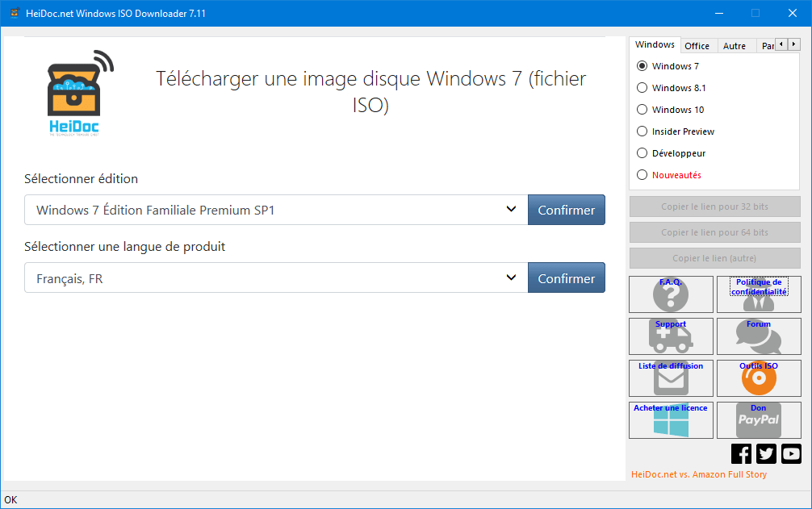Select the Nouveautés radio button

642,174
